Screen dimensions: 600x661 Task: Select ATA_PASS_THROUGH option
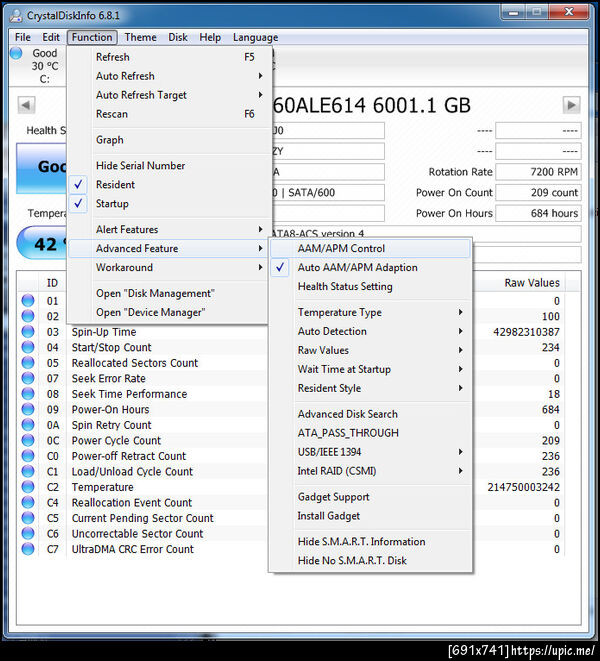click(x=370, y=433)
